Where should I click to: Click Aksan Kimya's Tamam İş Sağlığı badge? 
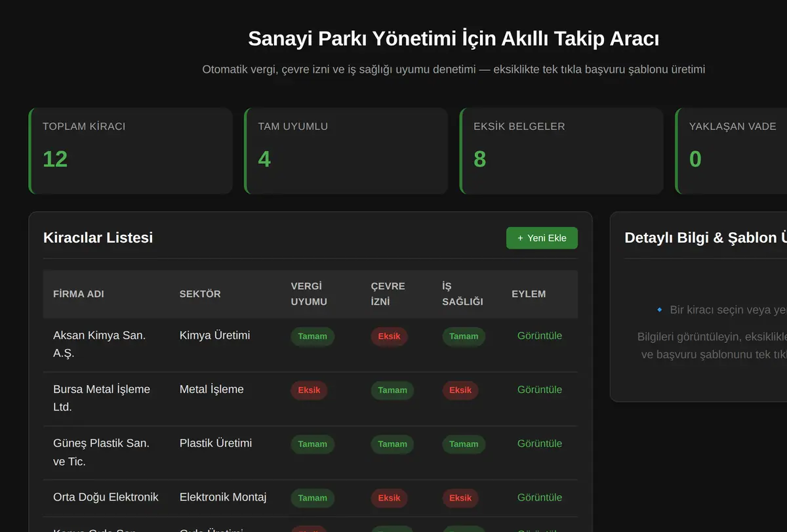point(464,337)
